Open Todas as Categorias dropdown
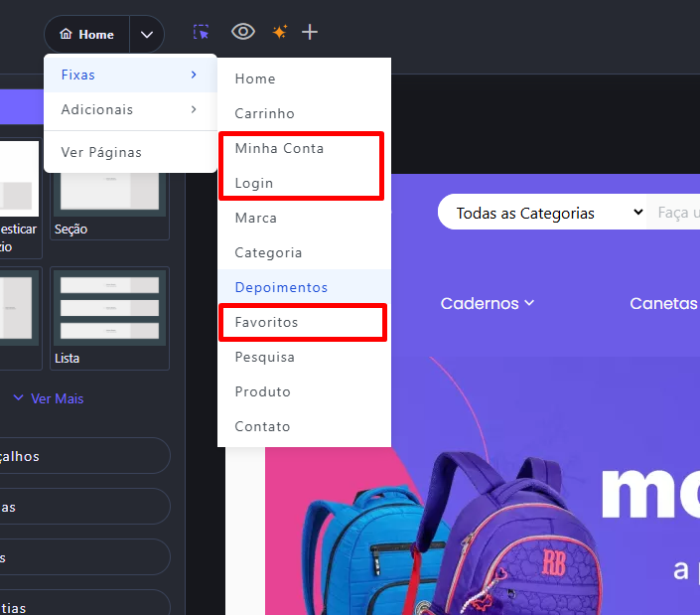This screenshot has height=615, width=700. pos(541,213)
